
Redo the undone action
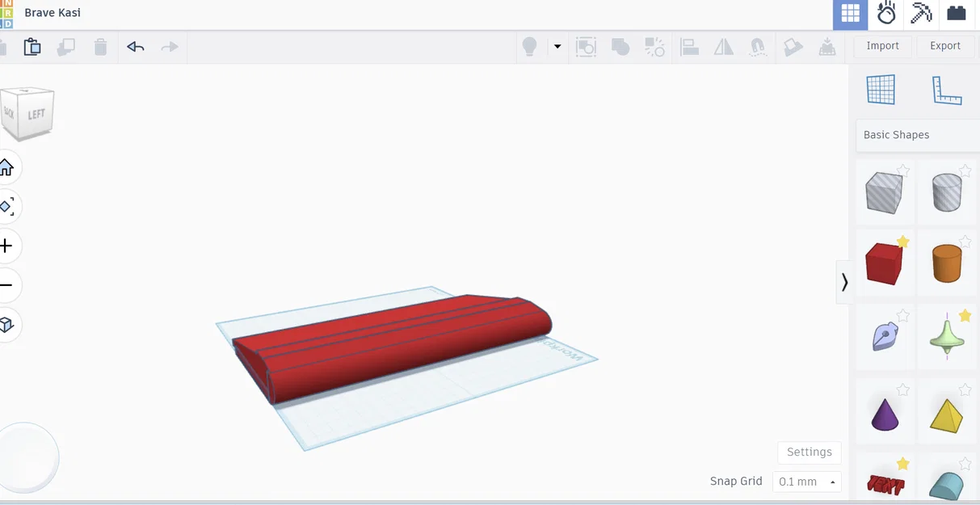point(169,47)
